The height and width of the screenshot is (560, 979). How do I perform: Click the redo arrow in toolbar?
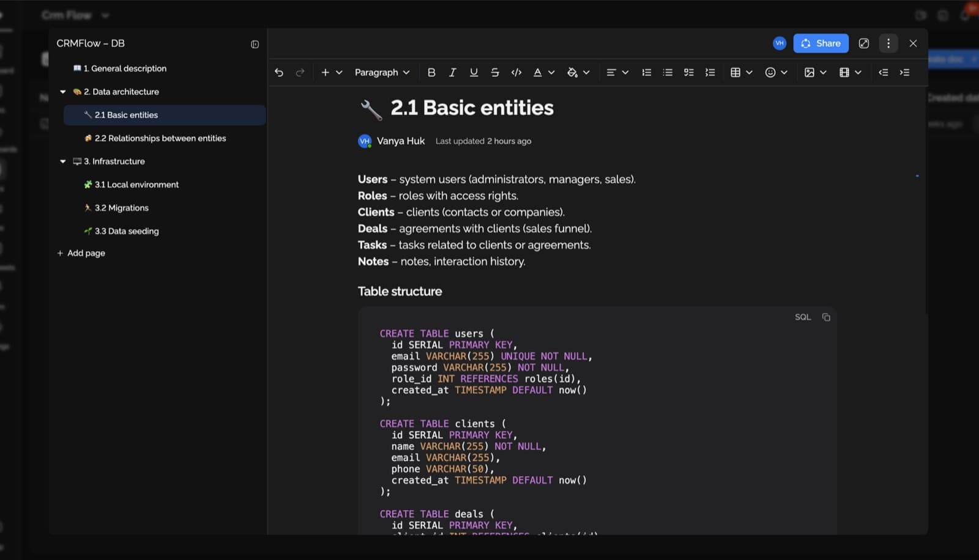tap(300, 72)
